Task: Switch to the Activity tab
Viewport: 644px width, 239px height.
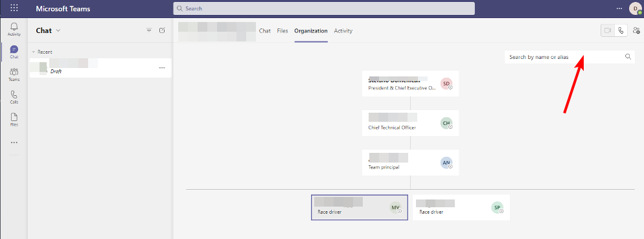Action: (x=343, y=31)
